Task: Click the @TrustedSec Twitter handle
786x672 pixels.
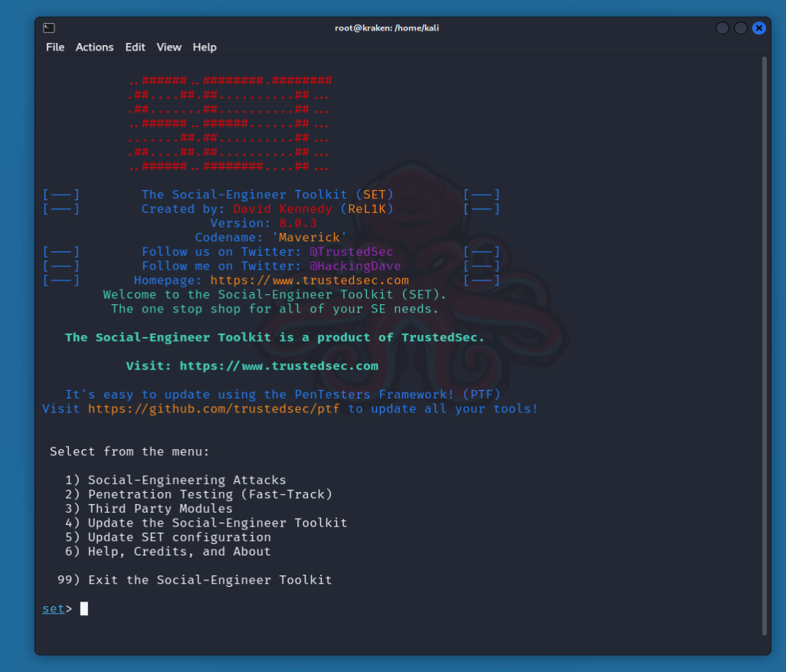Action: 351,252
